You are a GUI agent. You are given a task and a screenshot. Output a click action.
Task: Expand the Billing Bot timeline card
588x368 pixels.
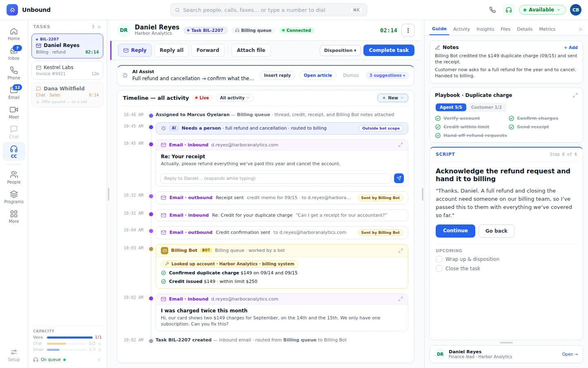tap(401, 250)
